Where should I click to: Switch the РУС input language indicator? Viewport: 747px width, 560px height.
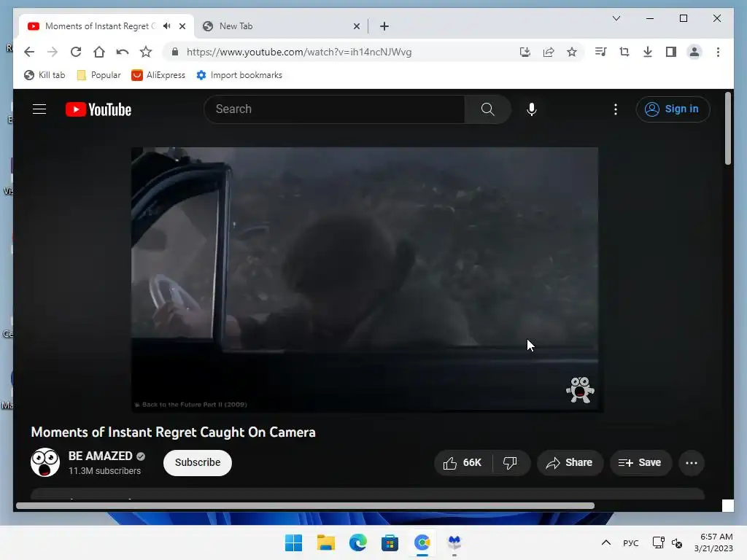(631, 543)
